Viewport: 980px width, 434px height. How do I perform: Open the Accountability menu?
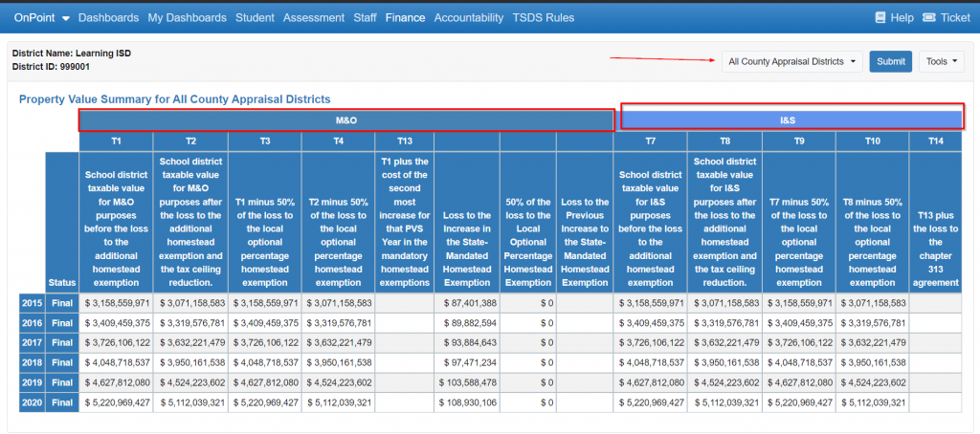click(x=469, y=18)
